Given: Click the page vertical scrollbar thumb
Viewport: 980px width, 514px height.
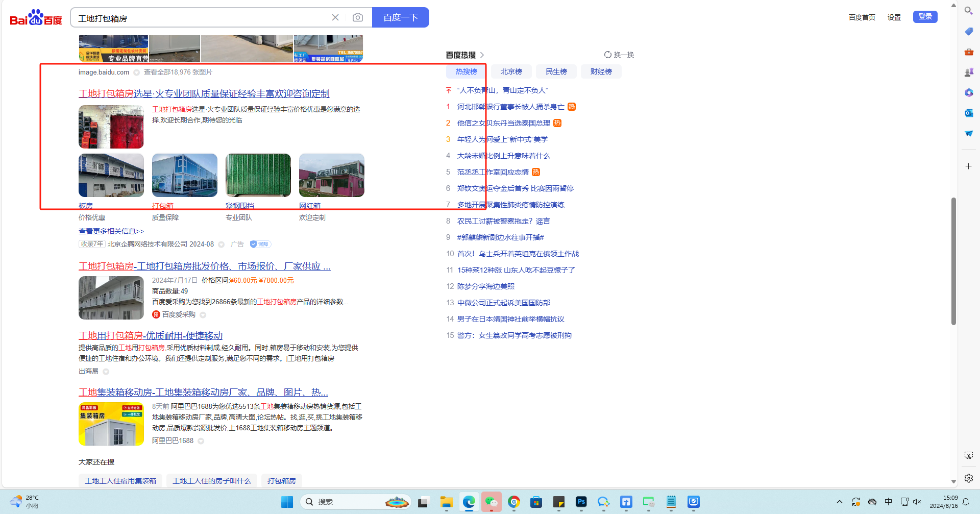Looking at the screenshot, I should click(x=953, y=261).
